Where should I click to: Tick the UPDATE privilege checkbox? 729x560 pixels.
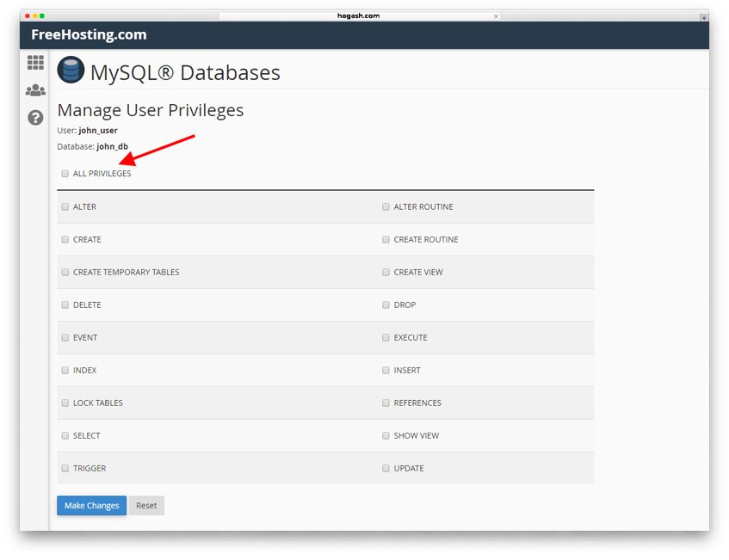click(x=386, y=468)
